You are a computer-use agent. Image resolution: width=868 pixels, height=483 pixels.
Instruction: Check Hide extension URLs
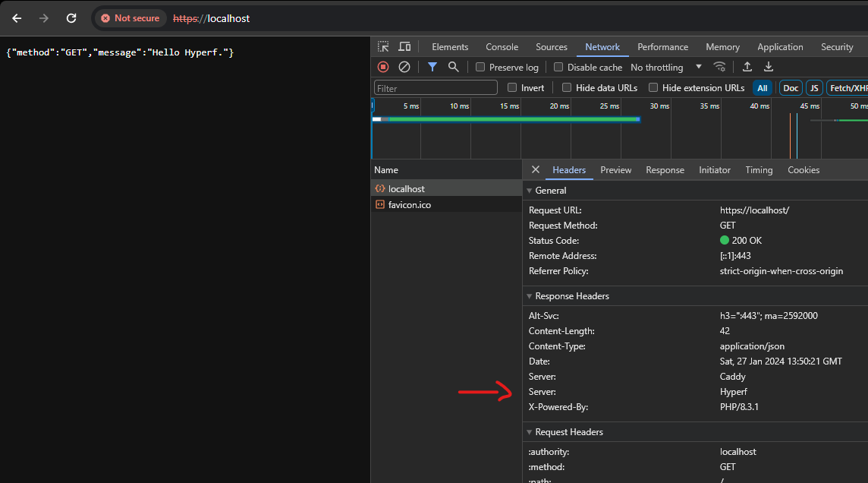(653, 87)
